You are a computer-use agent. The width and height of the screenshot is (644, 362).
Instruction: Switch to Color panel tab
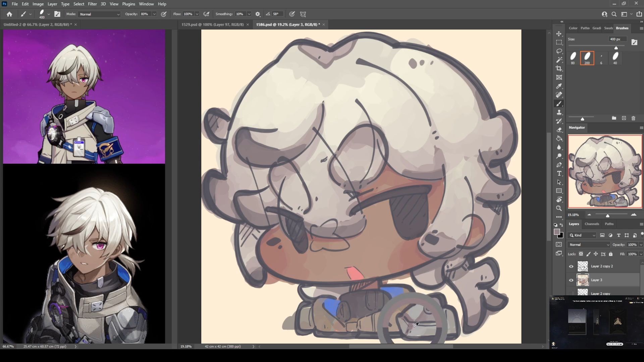(573, 28)
